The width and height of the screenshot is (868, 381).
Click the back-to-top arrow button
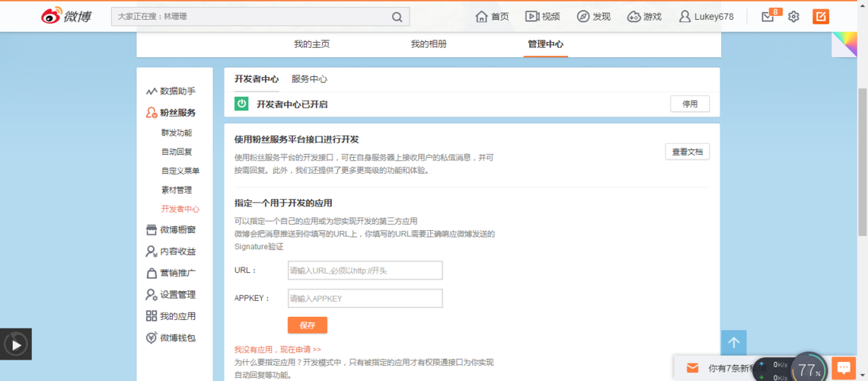(734, 343)
